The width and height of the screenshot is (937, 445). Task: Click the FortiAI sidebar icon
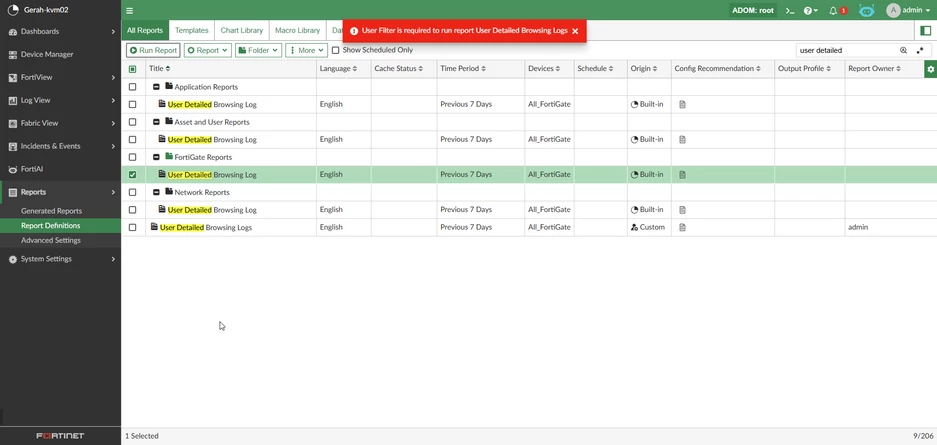click(13, 170)
